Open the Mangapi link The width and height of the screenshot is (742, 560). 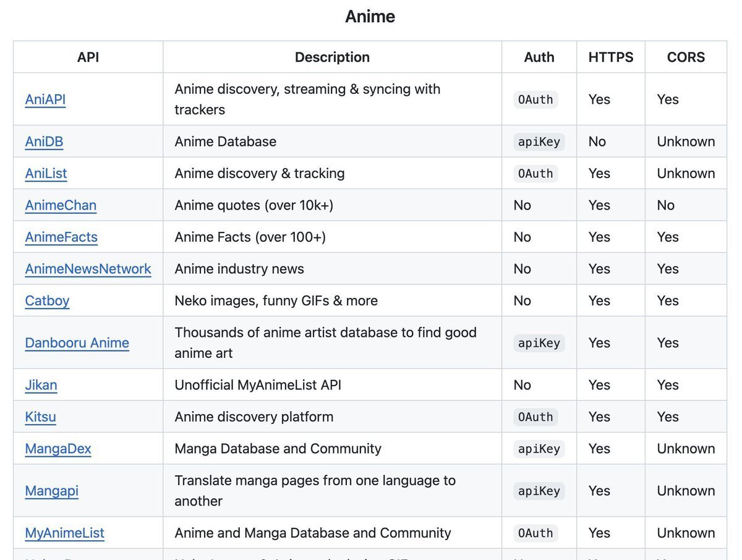[51, 491]
